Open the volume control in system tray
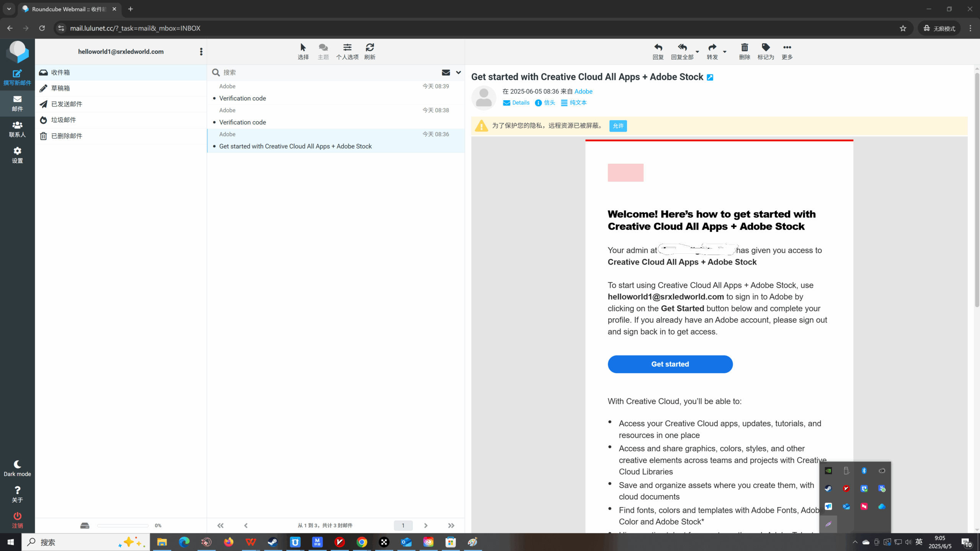Image resolution: width=980 pixels, height=551 pixels. tap(908, 542)
